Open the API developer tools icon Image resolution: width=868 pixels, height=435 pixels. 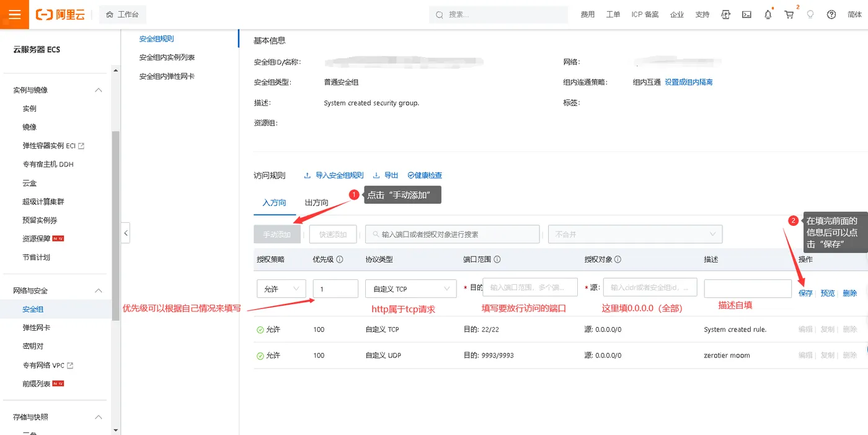[726, 14]
